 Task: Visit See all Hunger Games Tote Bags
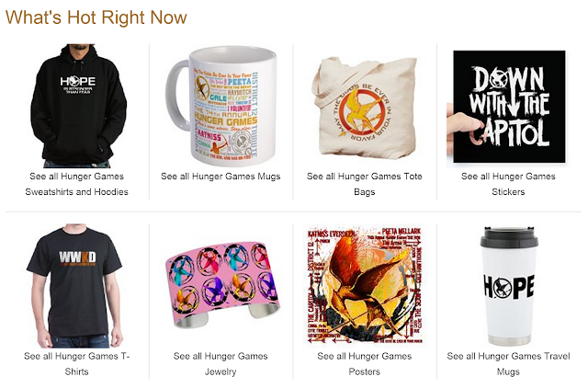coord(364,184)
